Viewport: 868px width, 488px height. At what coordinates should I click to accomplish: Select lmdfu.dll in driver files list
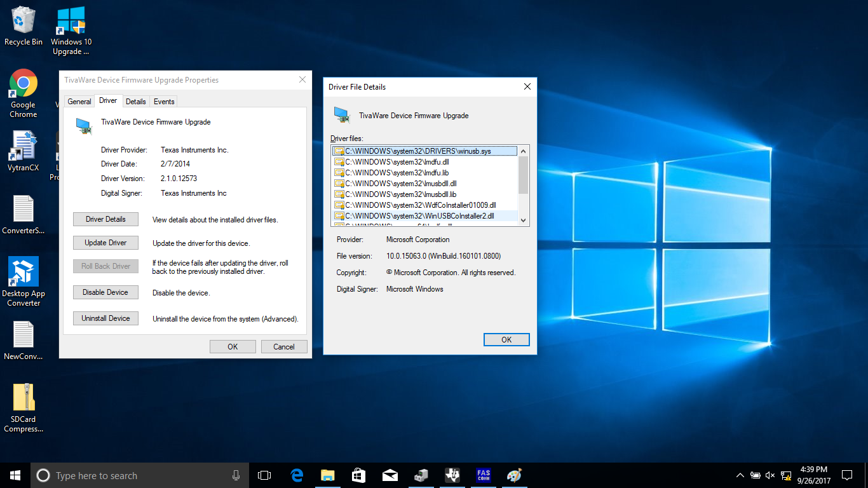(397, 162)
